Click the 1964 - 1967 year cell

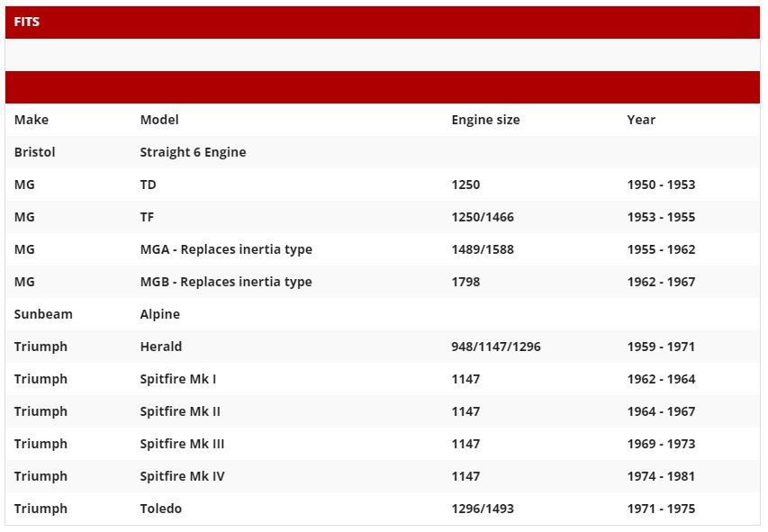point(661,410)
